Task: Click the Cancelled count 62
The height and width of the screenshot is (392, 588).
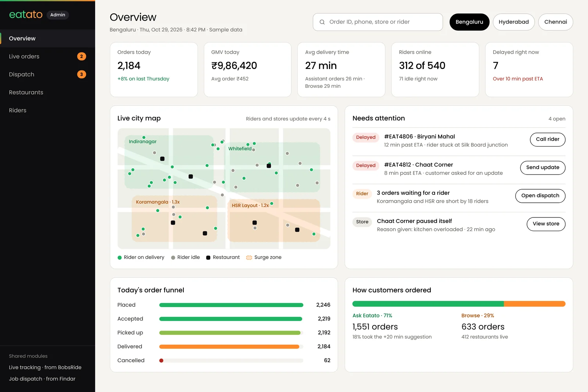Action: [327, 361]
